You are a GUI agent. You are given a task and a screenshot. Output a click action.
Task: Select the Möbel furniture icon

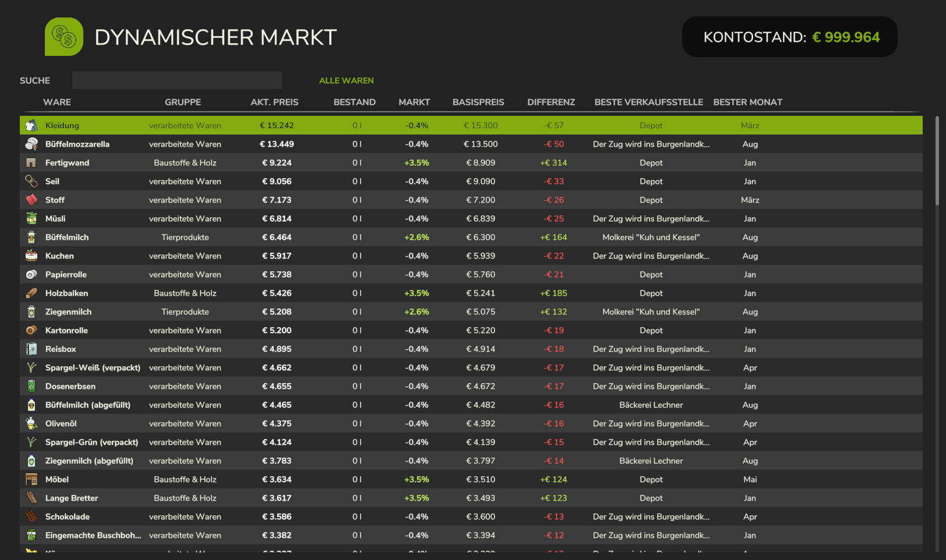pyautogui.click(x=31, y=479)
